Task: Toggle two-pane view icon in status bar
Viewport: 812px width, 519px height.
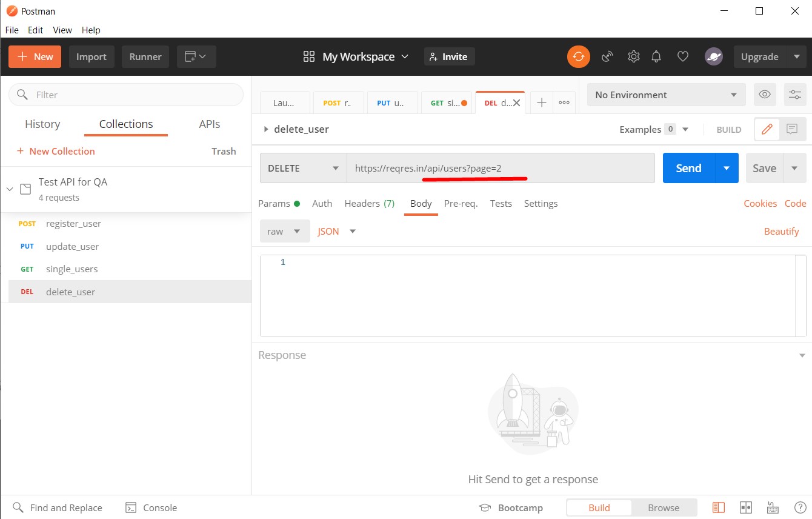Action: coord(746,507)
